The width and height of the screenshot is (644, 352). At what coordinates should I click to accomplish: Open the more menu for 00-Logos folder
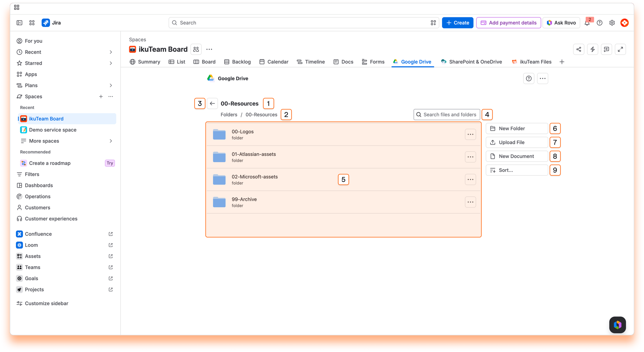click(471, 134)
